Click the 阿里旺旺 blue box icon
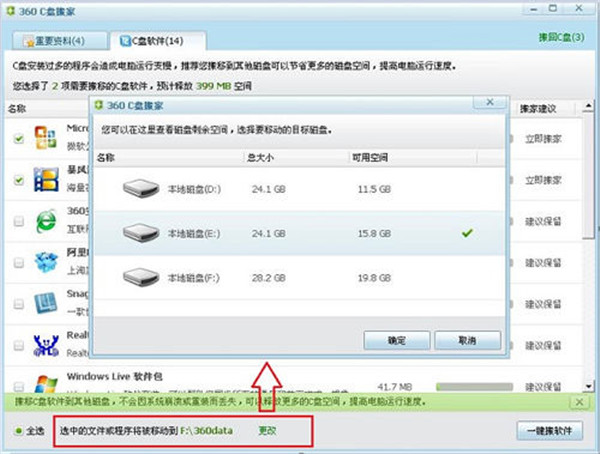600x454 pixels. click(x=46, y=262)
